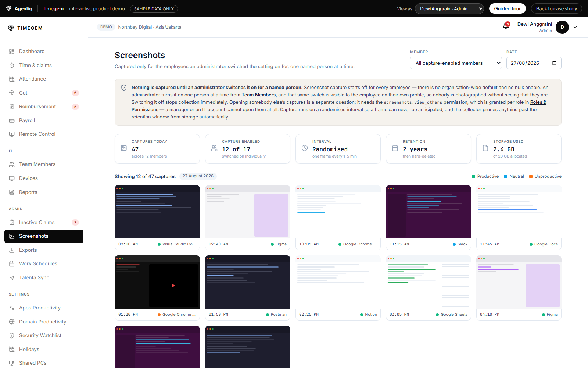
Task: Click the Domain Productivity globe icon
Action: [x=12, y=322]
